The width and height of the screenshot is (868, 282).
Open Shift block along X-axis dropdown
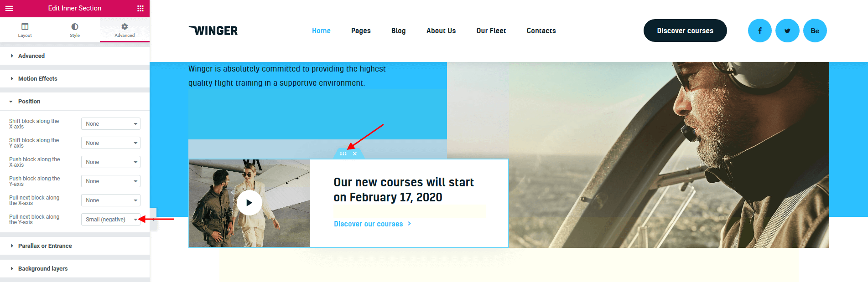pos(111,124)
